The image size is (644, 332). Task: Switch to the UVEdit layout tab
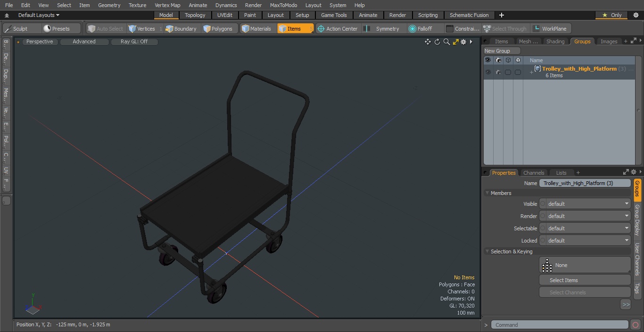point(225,15)
